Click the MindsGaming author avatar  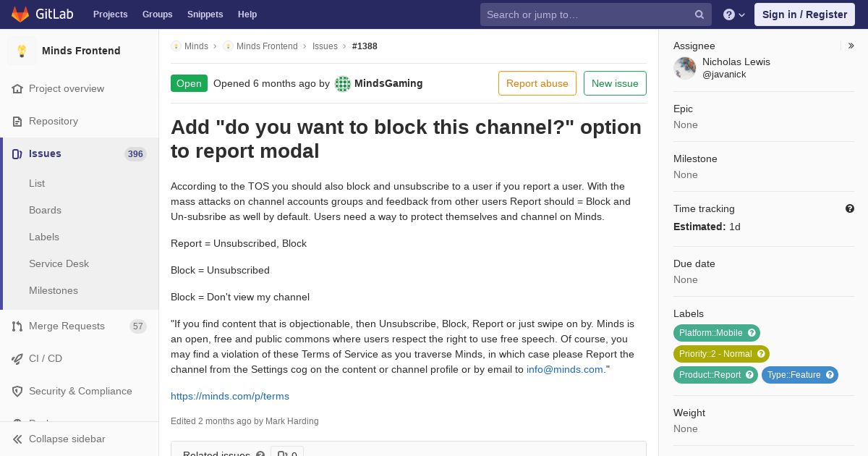tap(343, 84)
